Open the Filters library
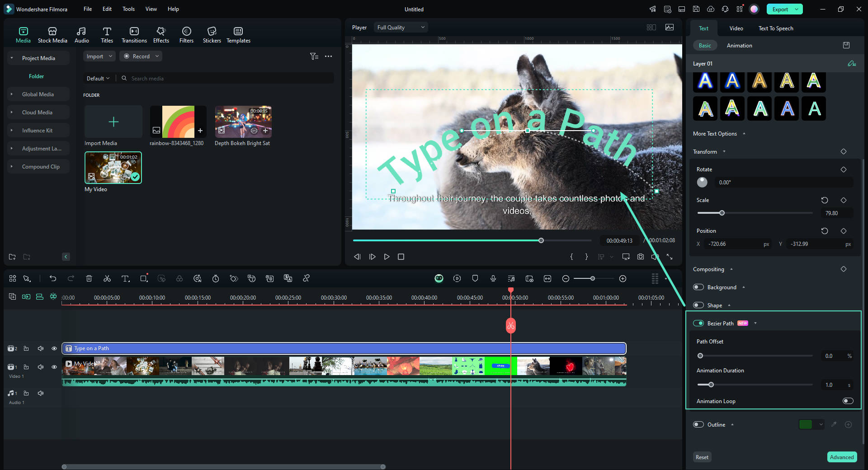Image resolution: width=868 pixels, height=470 pixels. (x=186, y=35)
